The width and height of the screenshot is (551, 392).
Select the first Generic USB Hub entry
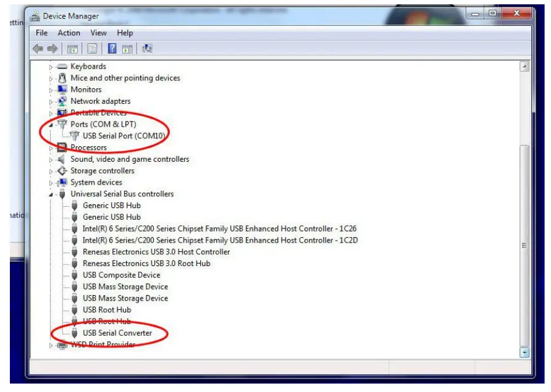click(112, 206)
